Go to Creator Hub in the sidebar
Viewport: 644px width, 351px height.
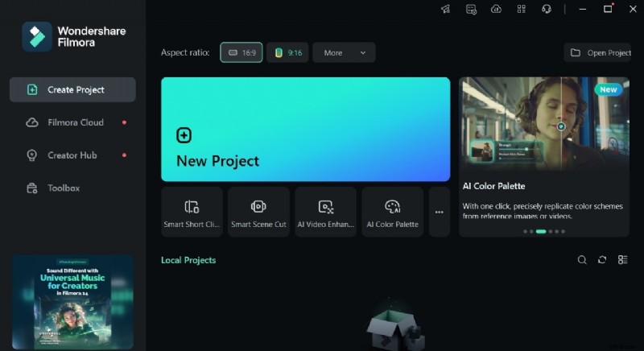[x=72, y=155]
